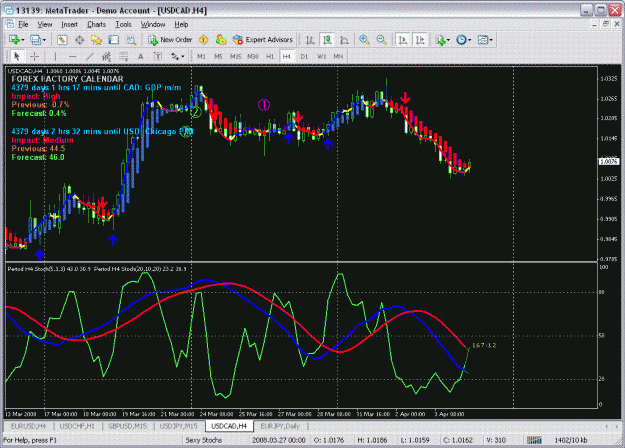This screenshot has width=625, height=448.
Task: Open the View menu
Action: coord(45,24)
